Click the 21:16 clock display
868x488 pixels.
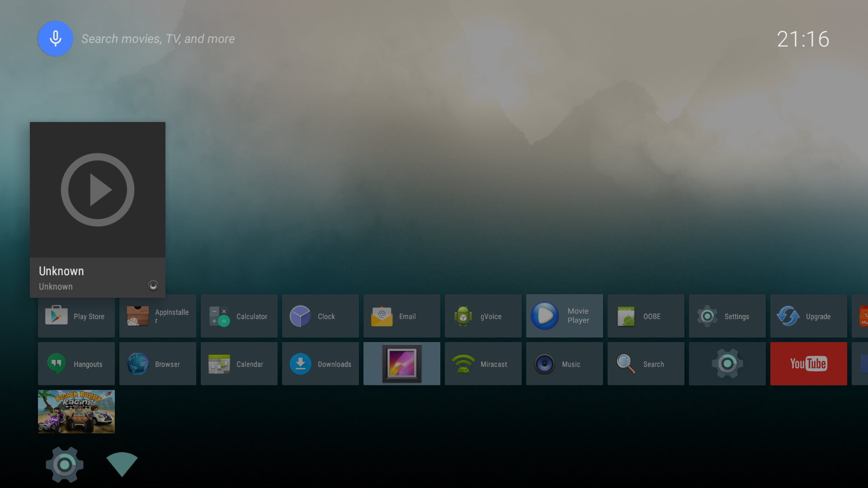click(803, 39)
